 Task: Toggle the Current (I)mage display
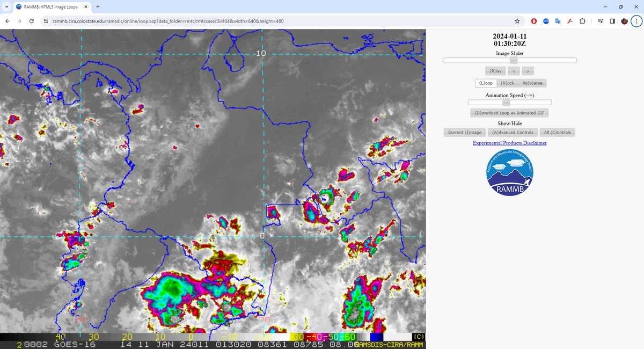pyautogui.click(x=465, y=132)
